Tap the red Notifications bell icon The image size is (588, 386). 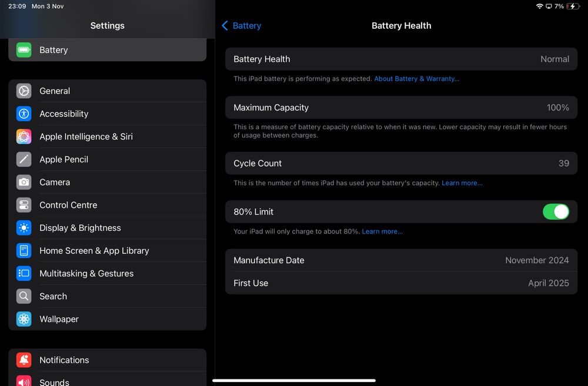click(x=24, y=360)
